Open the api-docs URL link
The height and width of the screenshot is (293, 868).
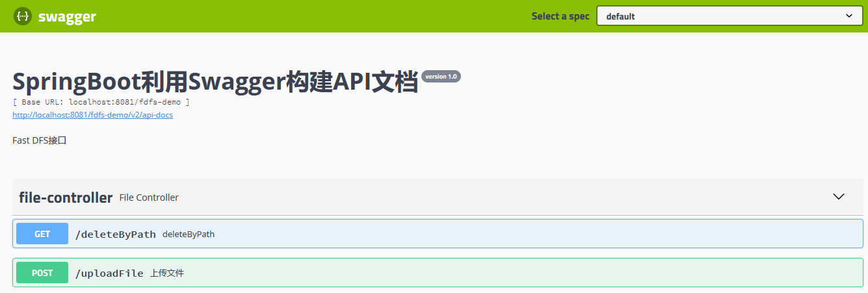click(x=92, y=115)
